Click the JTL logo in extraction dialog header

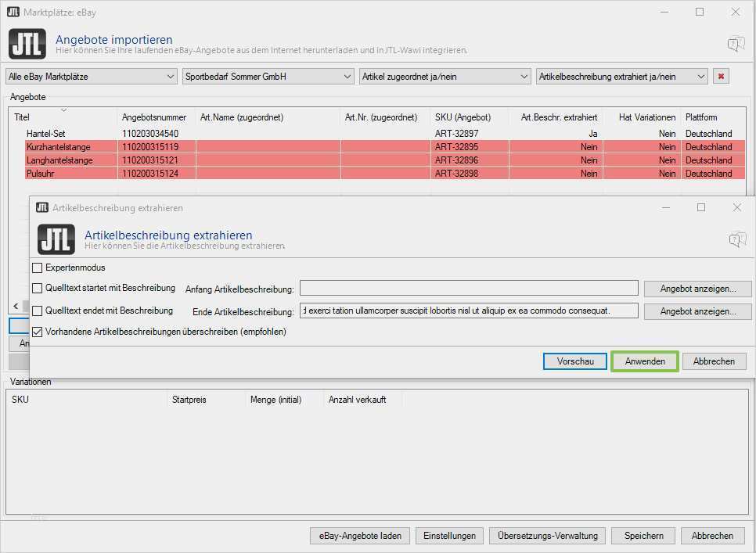coord(56,239)
